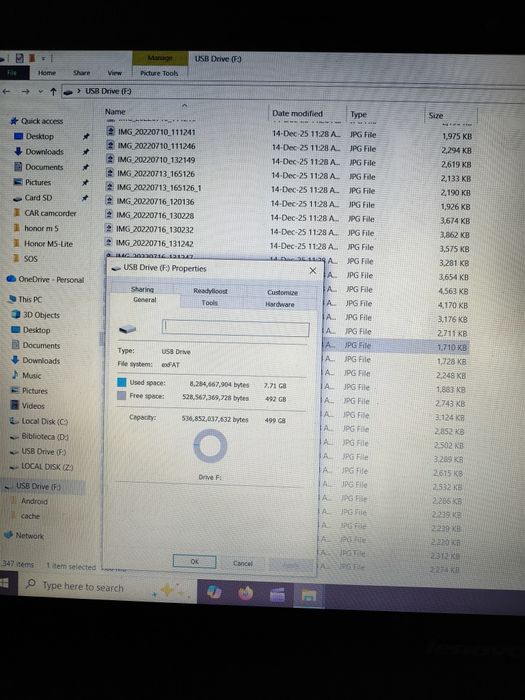The image size is (525, 700).
Task: Open recent locations dropdown arrow
Action: point(41,92)
